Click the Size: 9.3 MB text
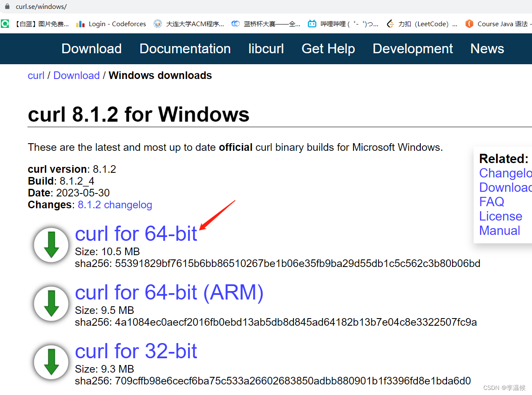 [104, 369]
